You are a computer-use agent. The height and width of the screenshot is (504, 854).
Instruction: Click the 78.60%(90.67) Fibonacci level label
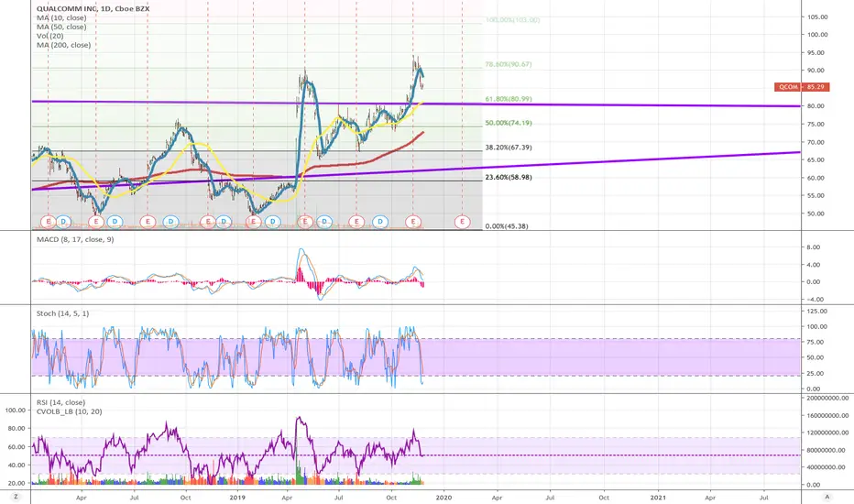(x=509, y=64)
